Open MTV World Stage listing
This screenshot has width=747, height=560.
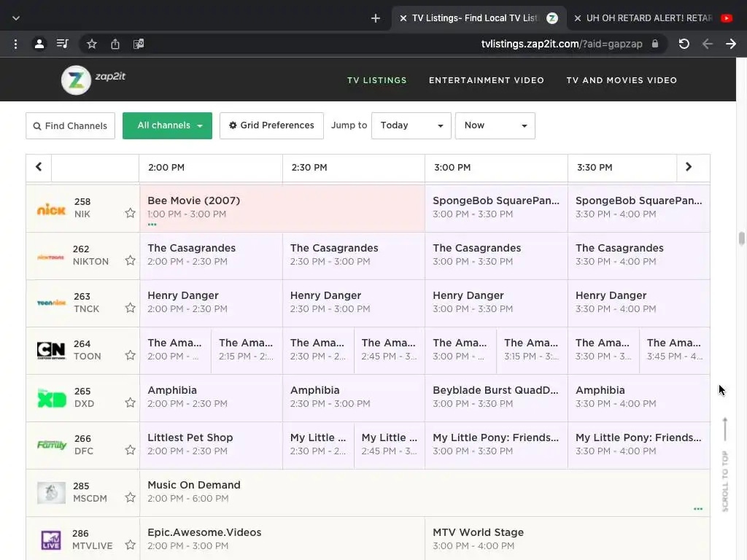click(567, 539)
